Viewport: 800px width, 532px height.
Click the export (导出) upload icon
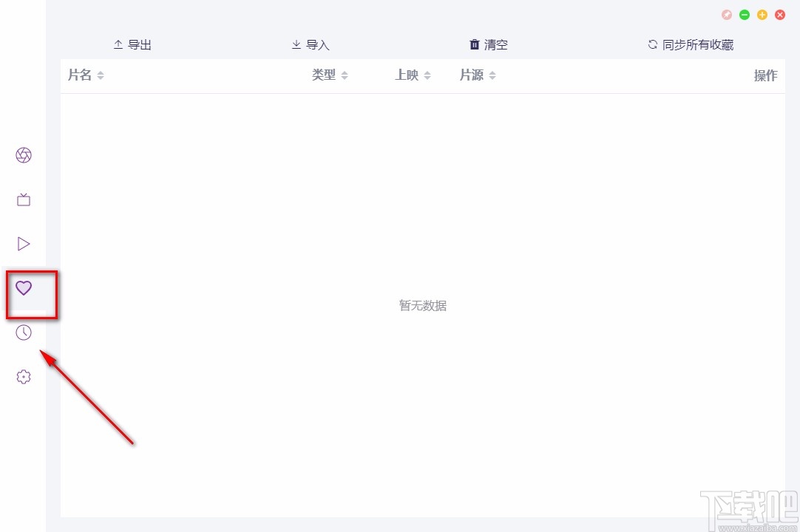click(x=119, y=44)
